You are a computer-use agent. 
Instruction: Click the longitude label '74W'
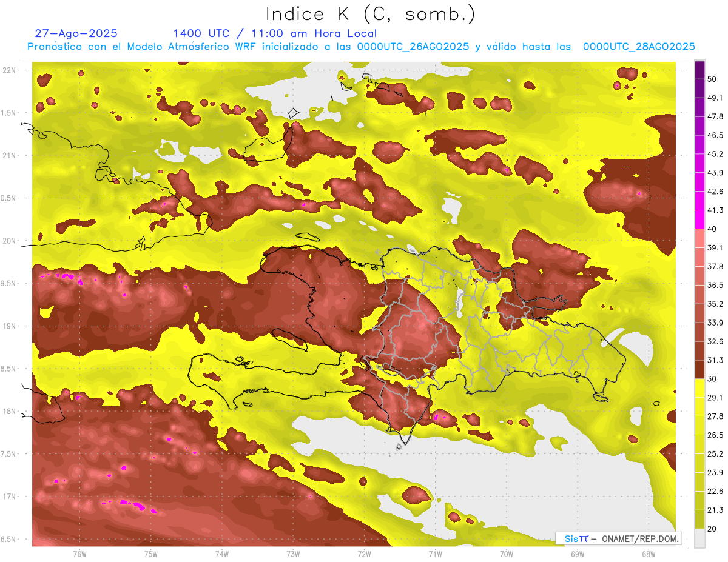point(221,554)
